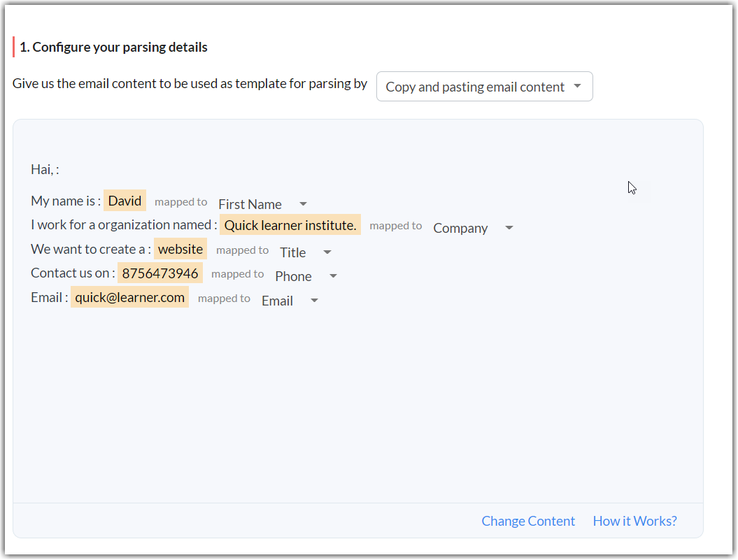Click the "Hai, :" greeting line

[45, 169]
